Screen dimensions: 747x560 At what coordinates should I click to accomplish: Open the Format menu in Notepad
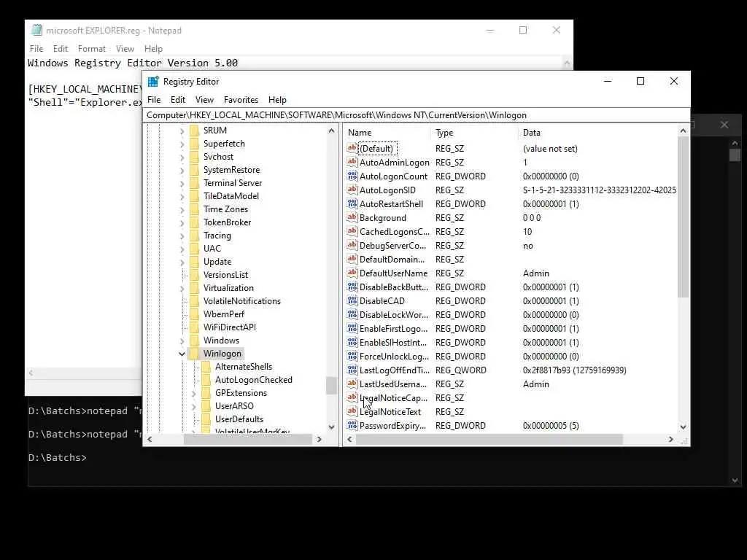(91, 49)
